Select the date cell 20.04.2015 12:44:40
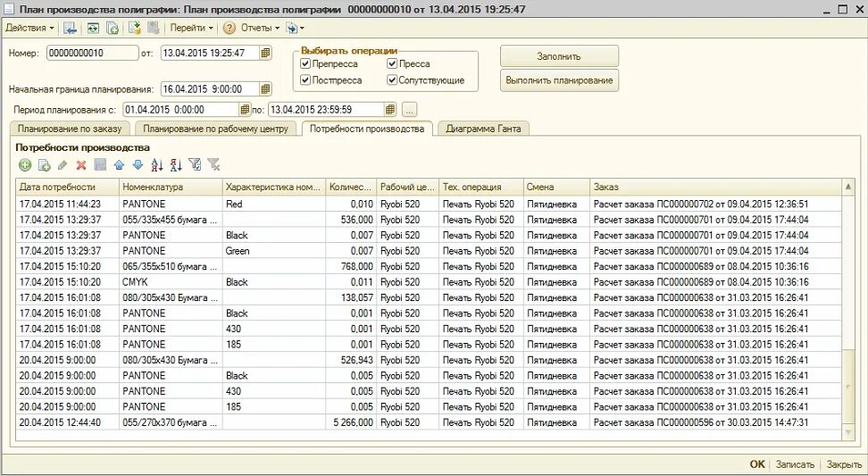Image resolution: width=868 pixels, height=476 pixels. [68, 422]
